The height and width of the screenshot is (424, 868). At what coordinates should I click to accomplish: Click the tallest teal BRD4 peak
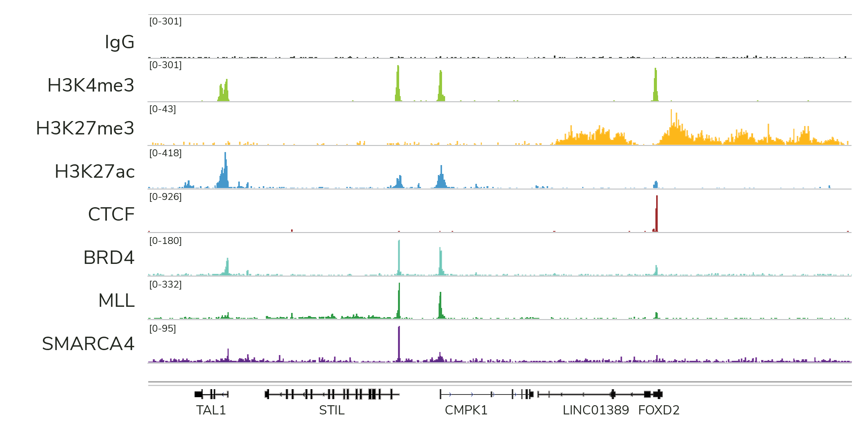399,257
